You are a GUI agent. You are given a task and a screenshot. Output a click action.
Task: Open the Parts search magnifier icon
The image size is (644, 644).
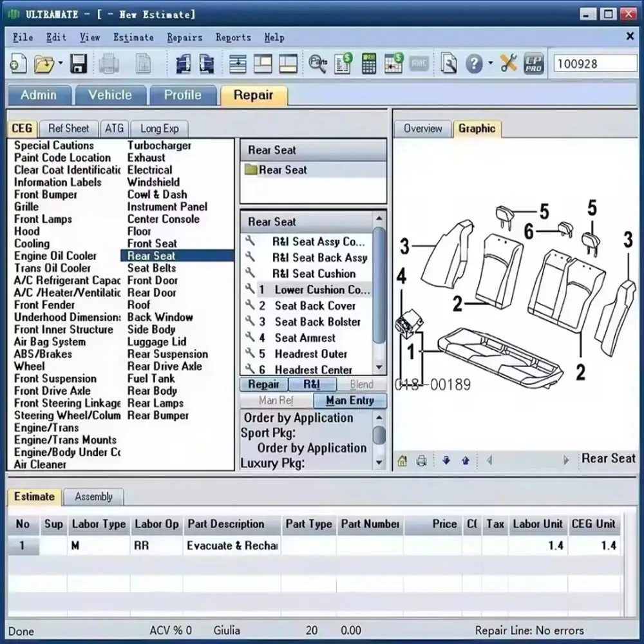pos(318,64)
